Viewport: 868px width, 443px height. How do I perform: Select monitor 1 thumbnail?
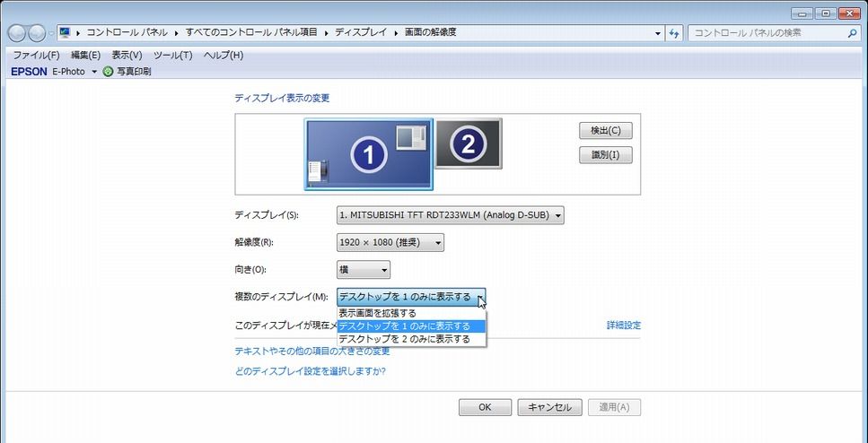(368, 154)
